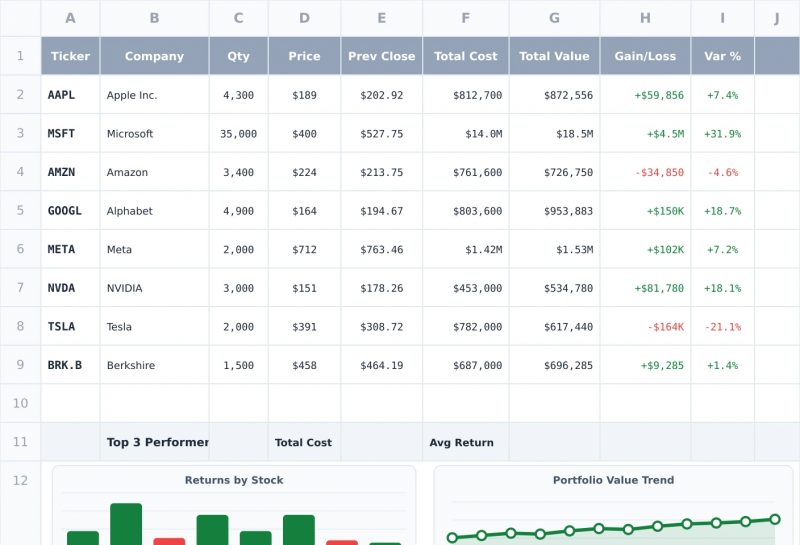Select price cell $391
The image size is (800, 545).
point(305,327)
